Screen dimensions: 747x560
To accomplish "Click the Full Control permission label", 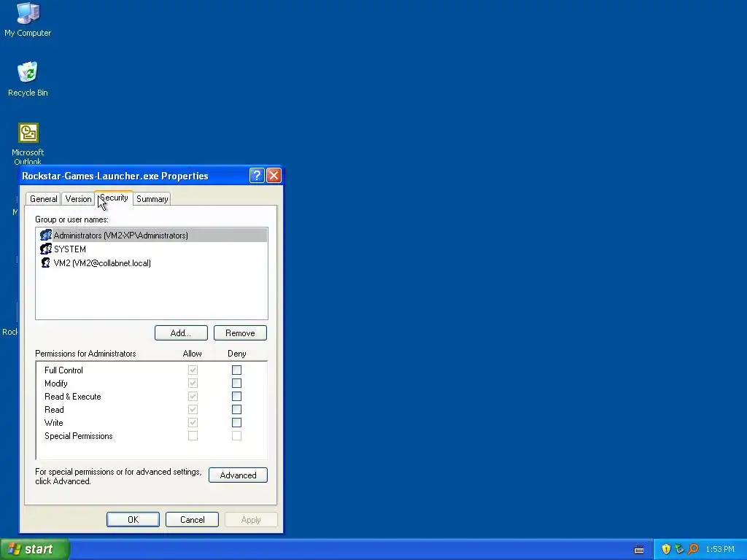I will (63, 370).
